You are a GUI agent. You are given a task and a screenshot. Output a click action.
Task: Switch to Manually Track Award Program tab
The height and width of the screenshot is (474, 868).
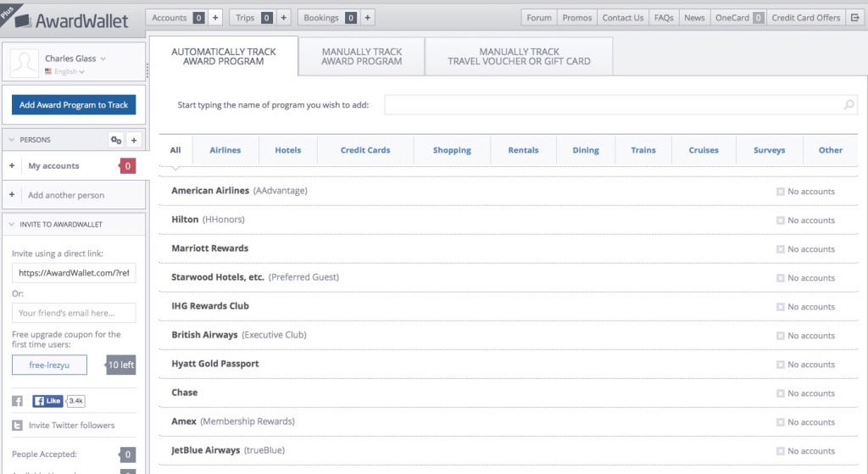[x=361, y=57]
